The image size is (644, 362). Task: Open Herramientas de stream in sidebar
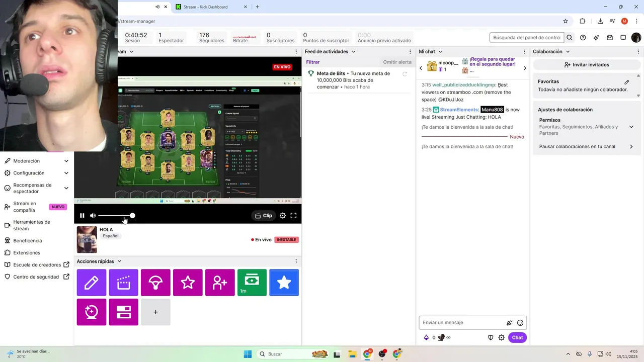point(35,225)
